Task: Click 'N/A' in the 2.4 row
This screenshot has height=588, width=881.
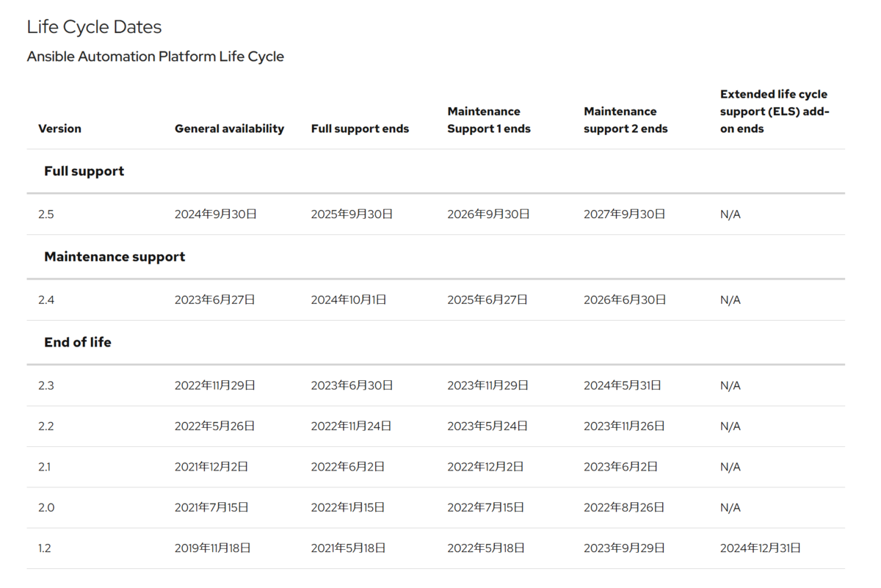Action: tap(730, 300)
